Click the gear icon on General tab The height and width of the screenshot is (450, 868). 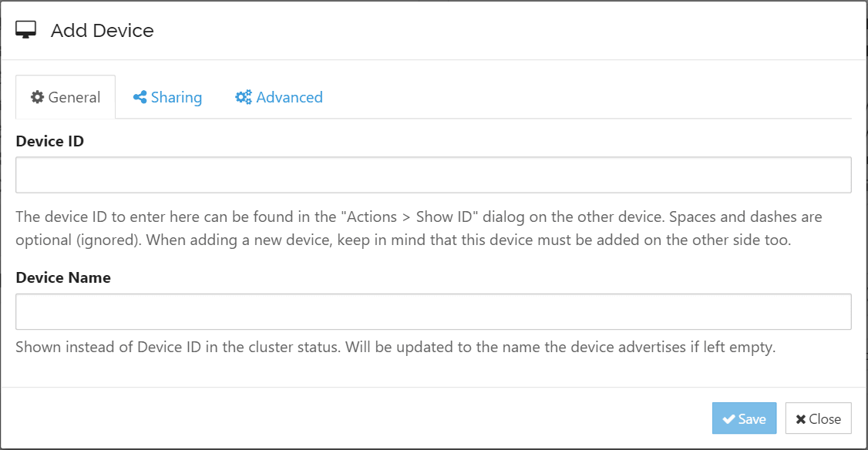(37, 97)
